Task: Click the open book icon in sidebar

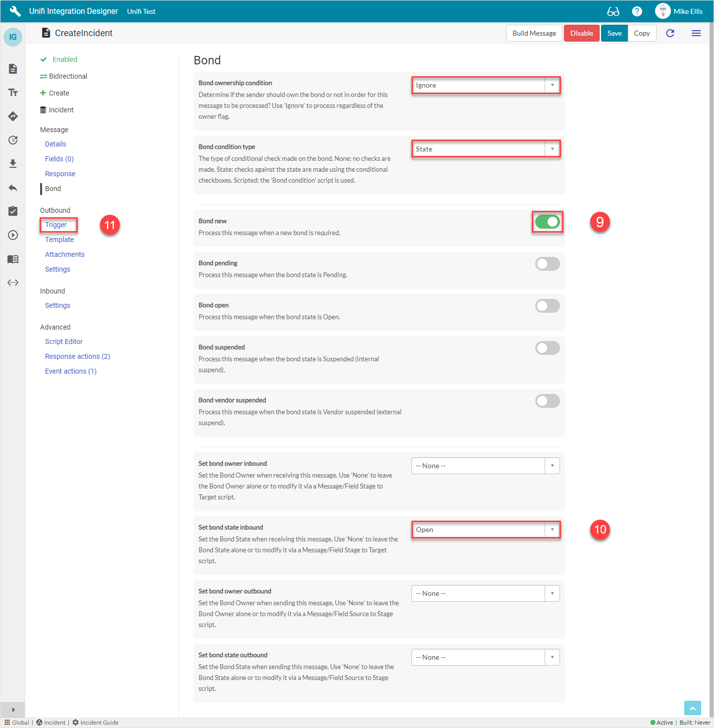Action: [13, 259]
